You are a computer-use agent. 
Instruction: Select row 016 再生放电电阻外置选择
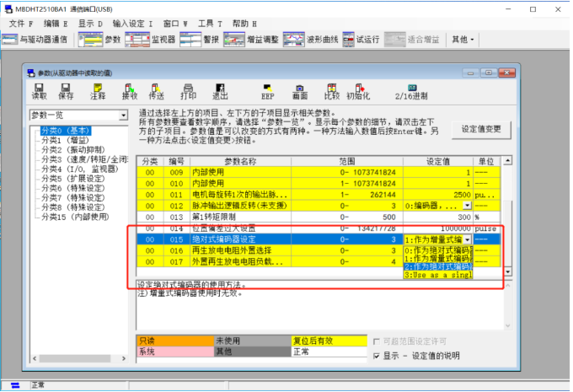319,250
